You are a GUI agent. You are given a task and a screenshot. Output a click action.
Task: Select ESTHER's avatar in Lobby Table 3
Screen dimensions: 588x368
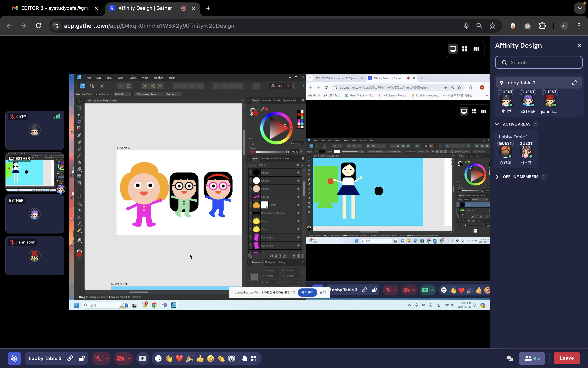click(528, 101)
